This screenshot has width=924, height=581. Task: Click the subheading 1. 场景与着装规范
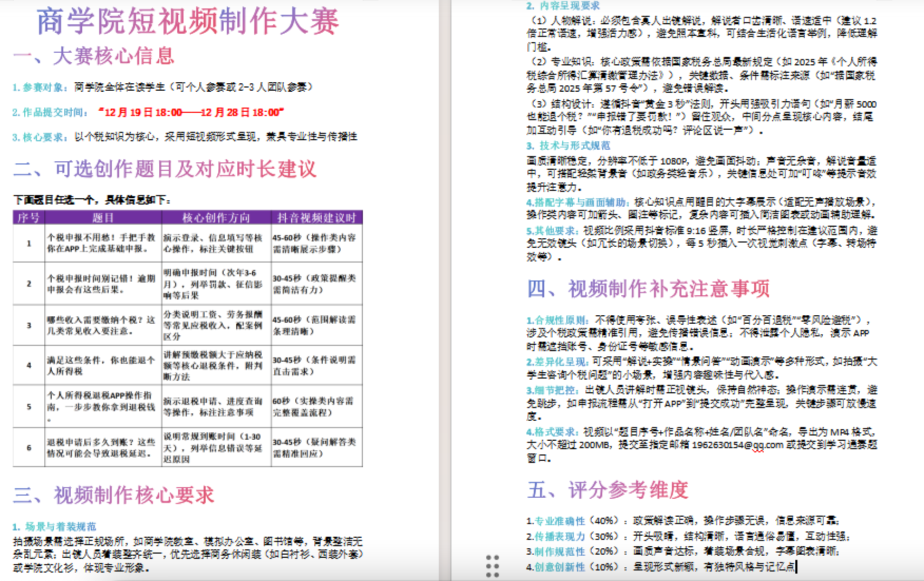tap(54, 527)
